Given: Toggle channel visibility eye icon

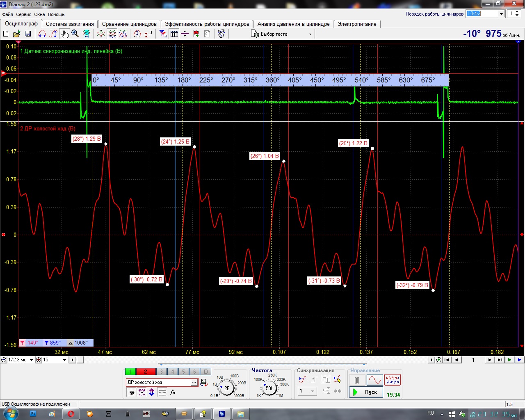Looking at the screenshot, I should (x=132, y=393).
